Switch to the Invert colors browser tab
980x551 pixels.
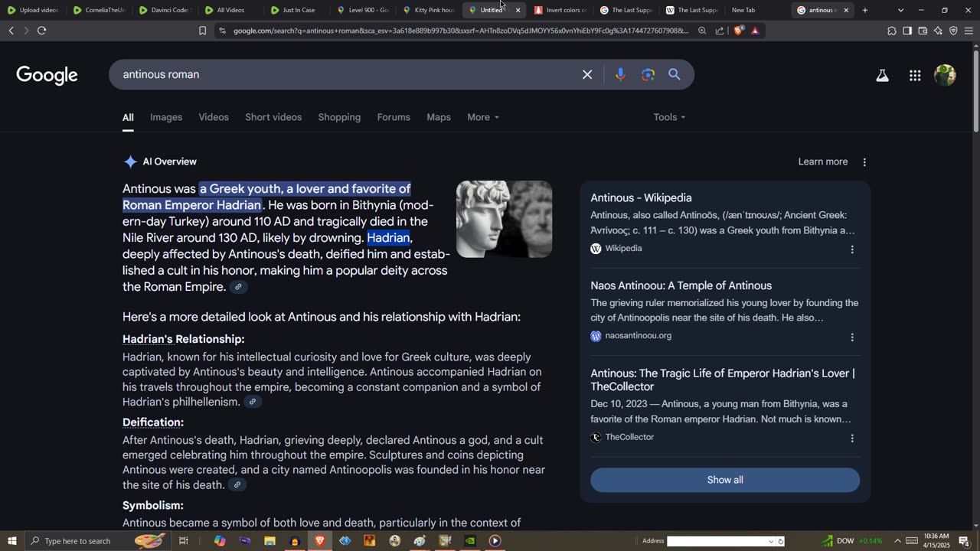[559, 10]
